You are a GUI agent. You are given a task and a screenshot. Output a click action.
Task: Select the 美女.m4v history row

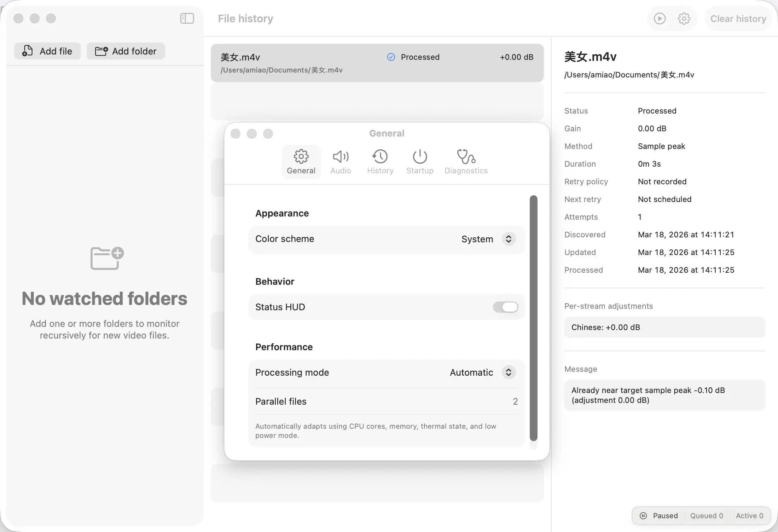[x=377, y=63]
